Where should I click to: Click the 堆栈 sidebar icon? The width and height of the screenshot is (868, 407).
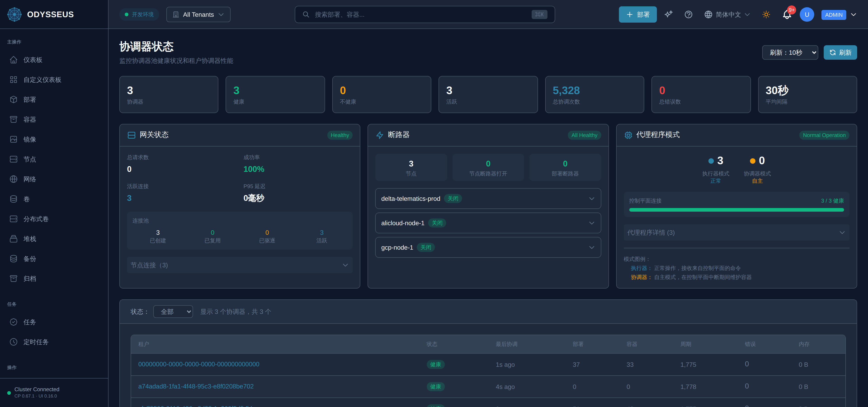[x=14, y=239]
